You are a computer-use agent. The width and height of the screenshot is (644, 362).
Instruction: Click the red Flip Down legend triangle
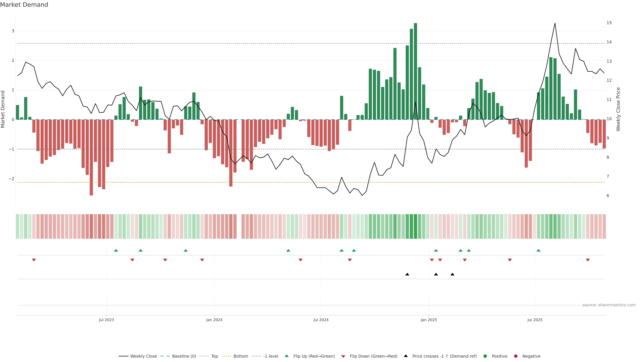coord(343,356)
